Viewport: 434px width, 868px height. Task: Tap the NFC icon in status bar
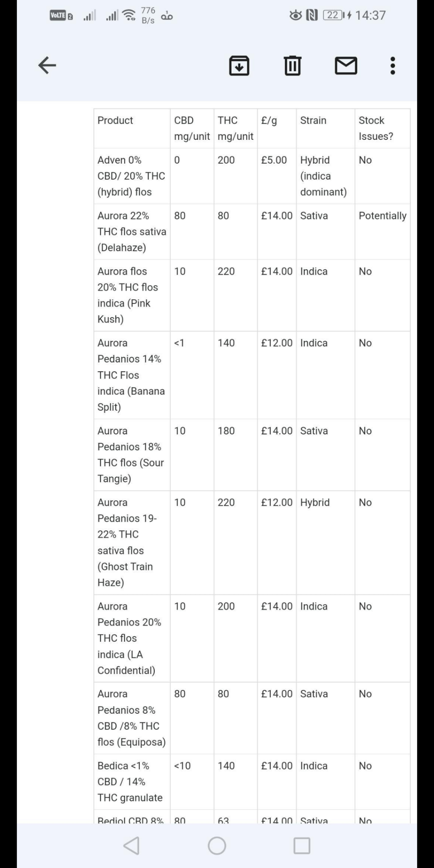[312, 16]
